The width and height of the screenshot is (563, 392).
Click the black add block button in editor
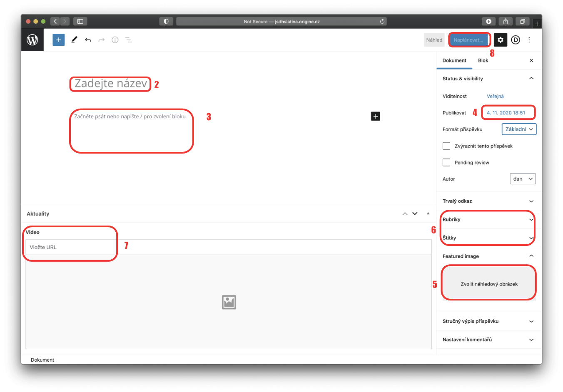376,117
